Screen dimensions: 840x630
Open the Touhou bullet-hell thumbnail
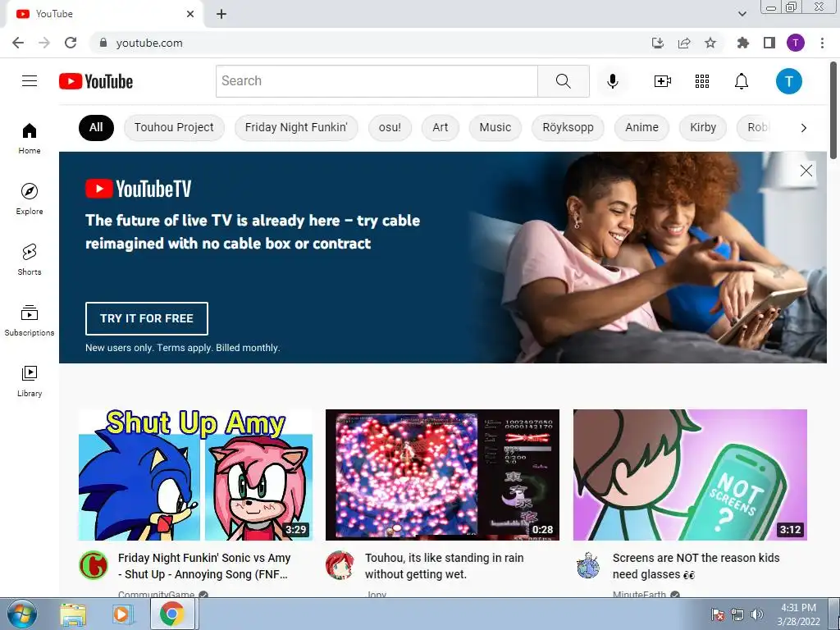[x=442, y=475]
